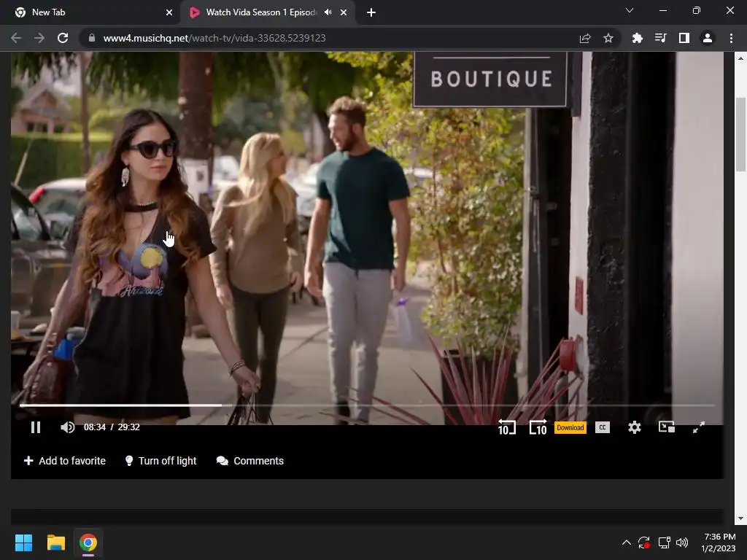Enter fullscreen video mode
The height and width of the screenshot is (560, 747).
click(x=698, y=427)
